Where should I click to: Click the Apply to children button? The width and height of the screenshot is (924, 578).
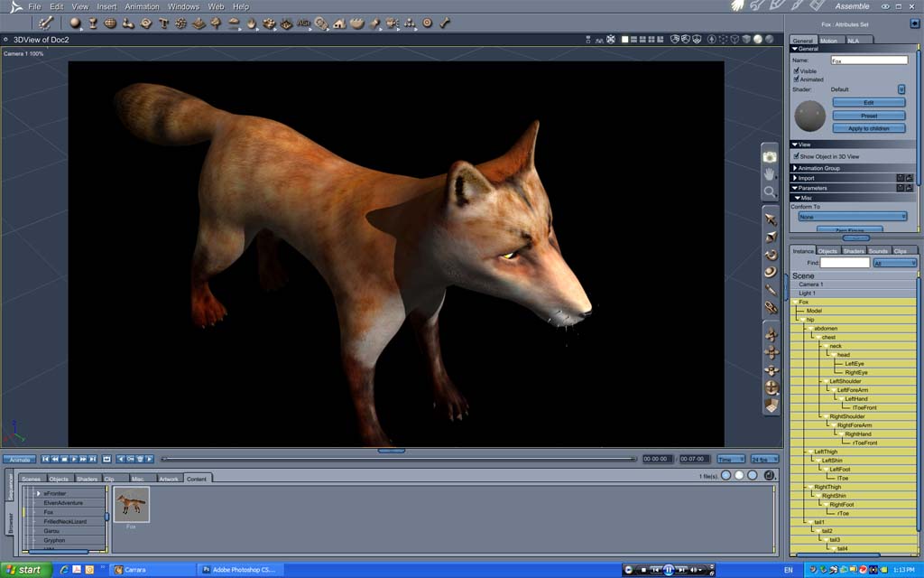(868, 128)
